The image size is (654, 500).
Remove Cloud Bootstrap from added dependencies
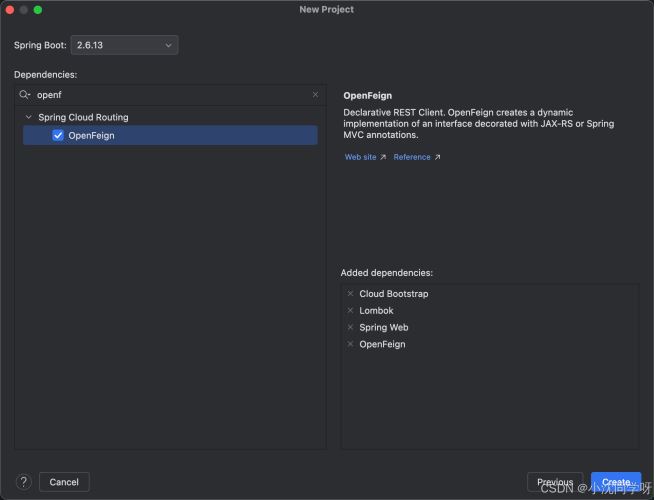coord(350,294)
